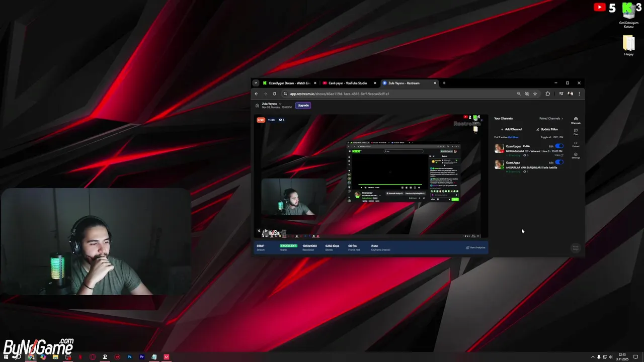Bookmark this page with the star icon

[535, 94]
